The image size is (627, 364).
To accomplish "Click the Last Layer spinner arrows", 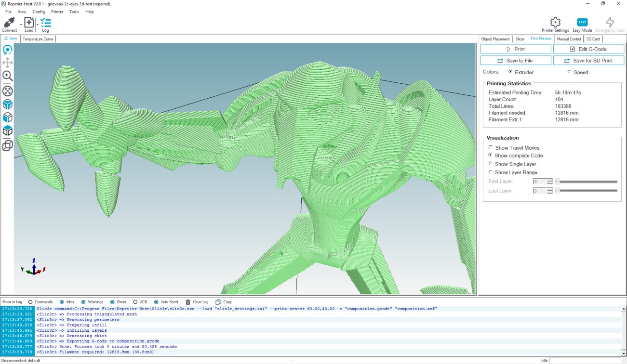I will 549,191.
